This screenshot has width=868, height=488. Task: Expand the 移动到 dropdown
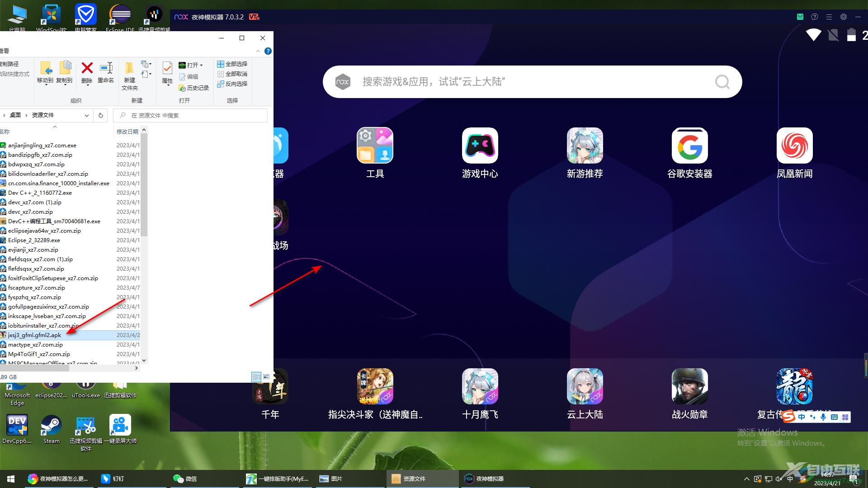pyautogui.click(x=45, y=85)
